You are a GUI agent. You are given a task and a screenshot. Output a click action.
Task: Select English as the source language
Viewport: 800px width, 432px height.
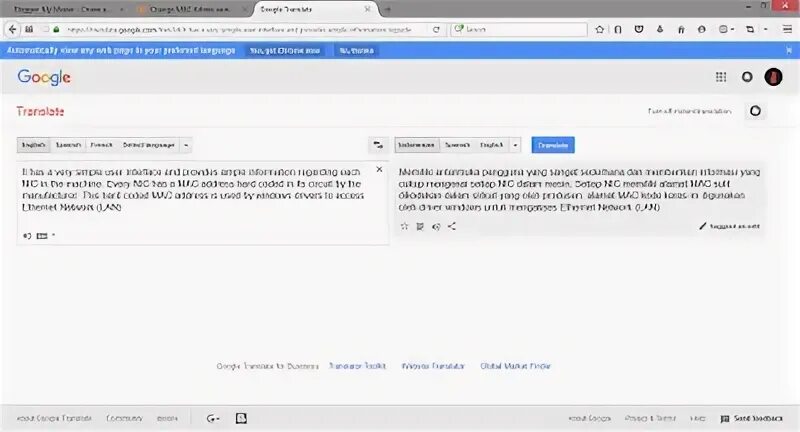pos(34,145)
